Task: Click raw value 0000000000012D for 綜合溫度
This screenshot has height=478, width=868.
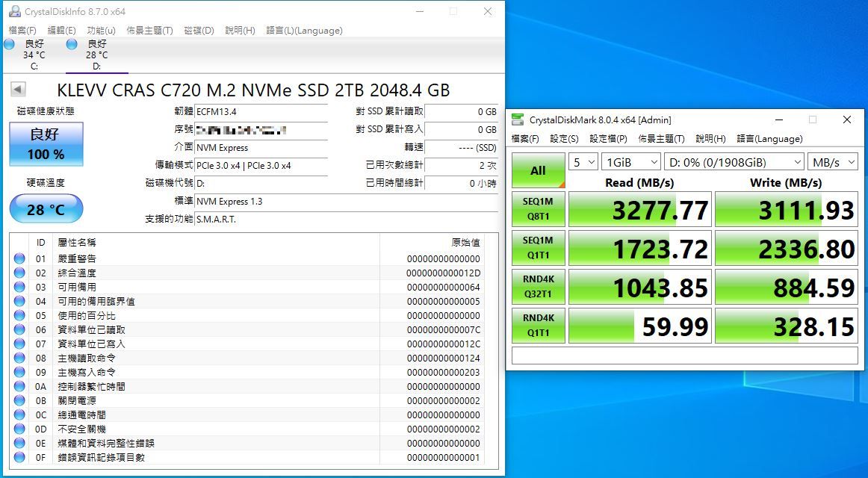Action: 444,273
